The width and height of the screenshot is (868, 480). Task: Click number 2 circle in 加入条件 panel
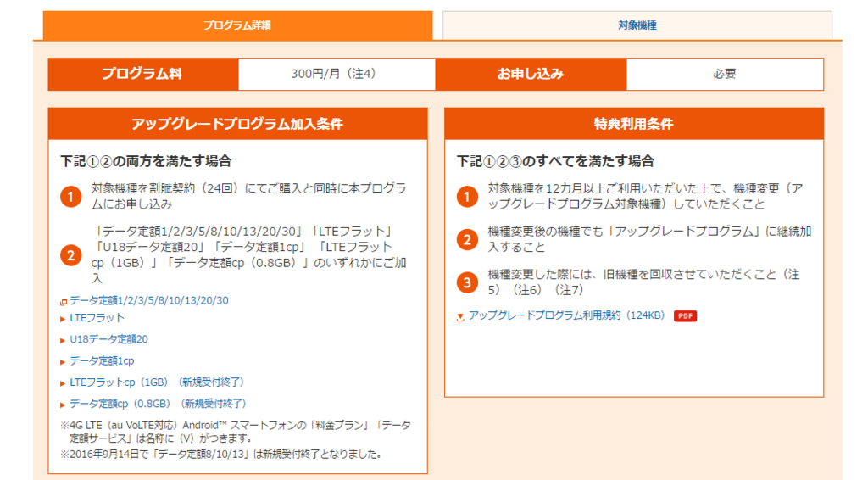click(71, 255)
